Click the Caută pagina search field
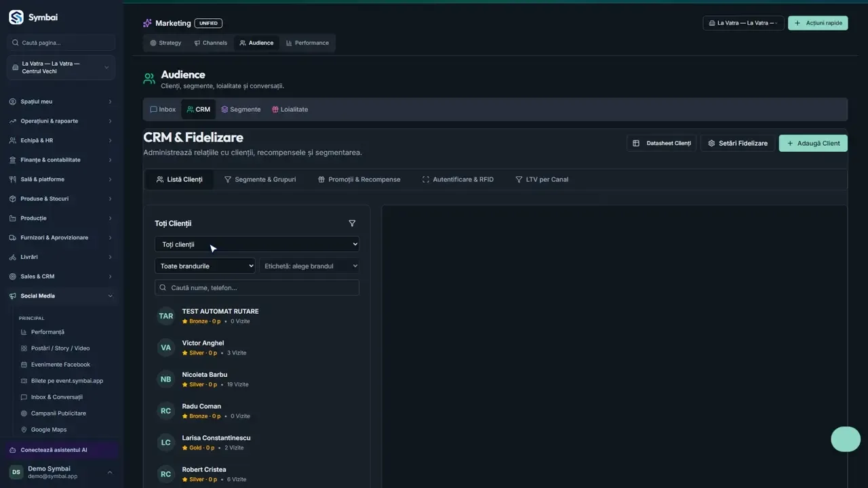The image size is (868, 488). point(61,43)
